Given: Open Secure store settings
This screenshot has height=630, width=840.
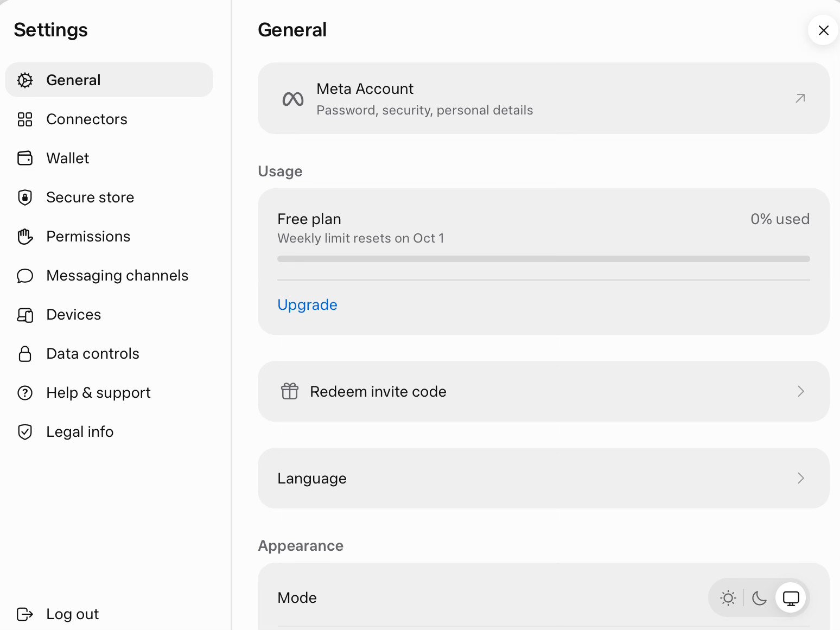Looking at the screenshot, I should click(x=109, y=198).
